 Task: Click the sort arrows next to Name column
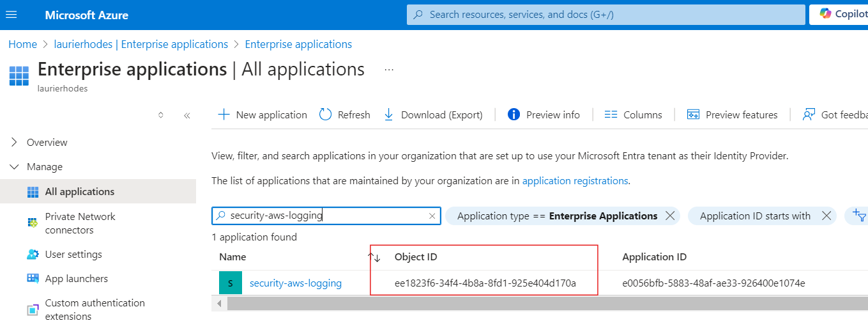(x=374, y=257)
